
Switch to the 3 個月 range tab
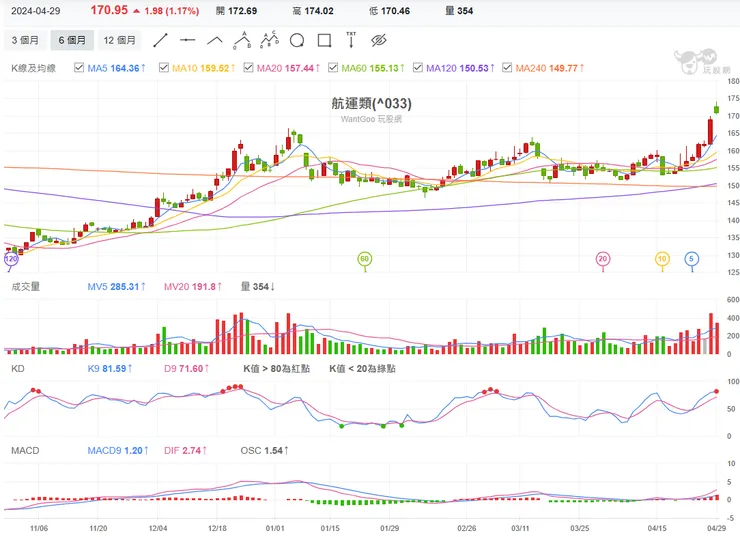coord(25,41)
